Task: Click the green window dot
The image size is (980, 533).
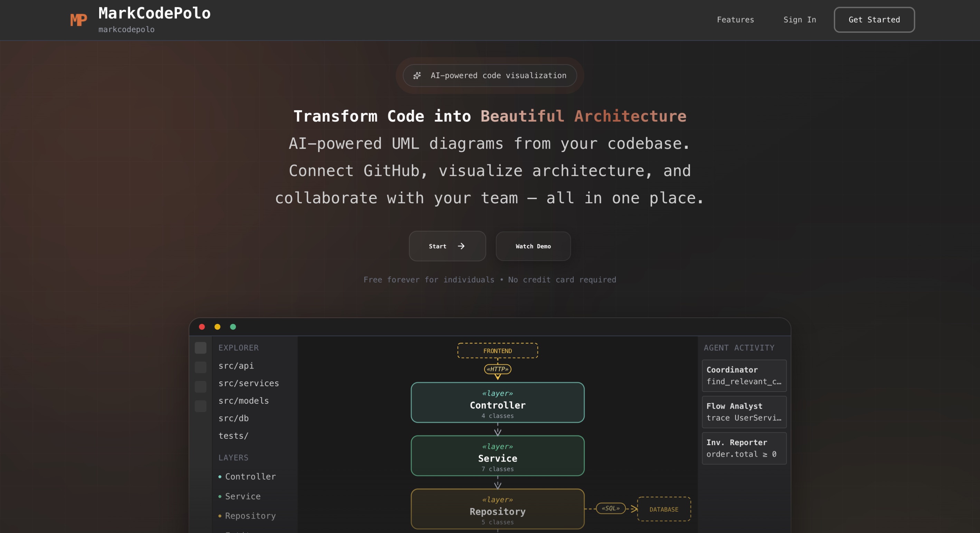Action: point(233,327)
